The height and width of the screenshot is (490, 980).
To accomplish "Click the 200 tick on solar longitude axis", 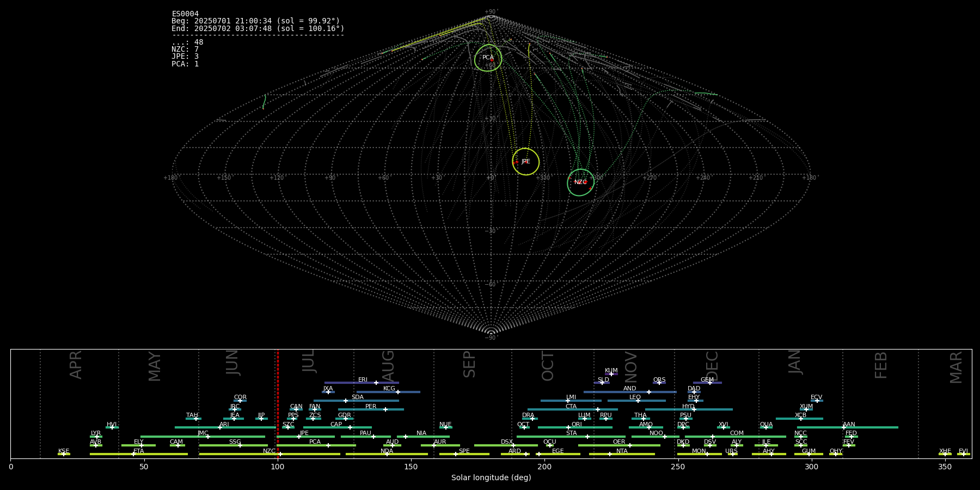I will pos(544,467).
